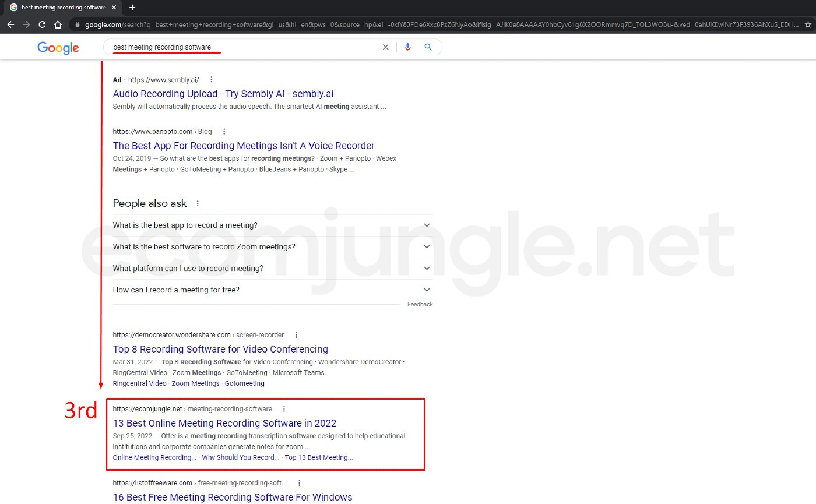Go to browser home page icon
This screenshot has height=504, width=816.
point(58,24)
